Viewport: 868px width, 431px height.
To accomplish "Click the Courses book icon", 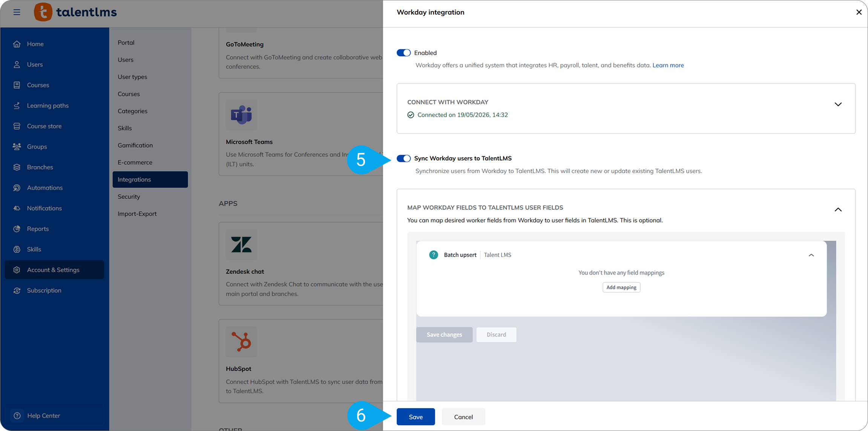I will coord(17,85).
